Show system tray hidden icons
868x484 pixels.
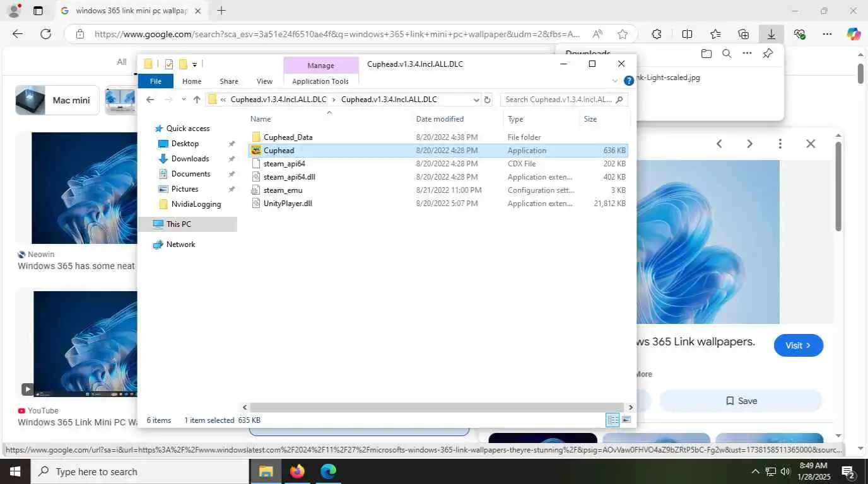tap(755, 471)
